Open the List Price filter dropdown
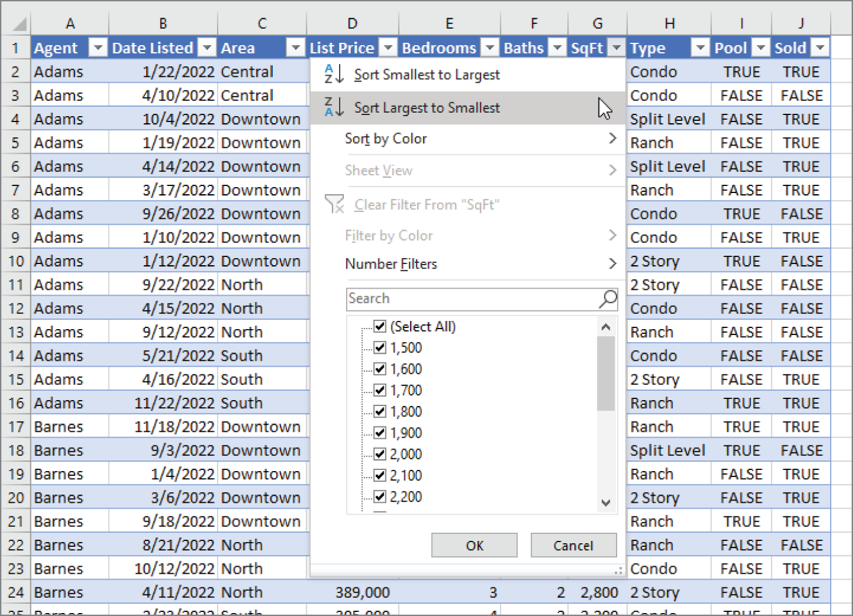Image resolution: width=853 pixels, height=616 pixels. tap(388, 48)
